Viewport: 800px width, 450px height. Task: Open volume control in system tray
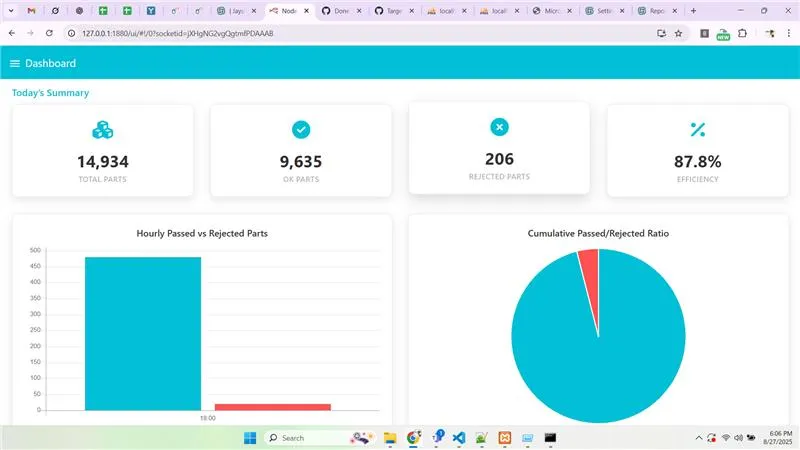tap(738, 438)
